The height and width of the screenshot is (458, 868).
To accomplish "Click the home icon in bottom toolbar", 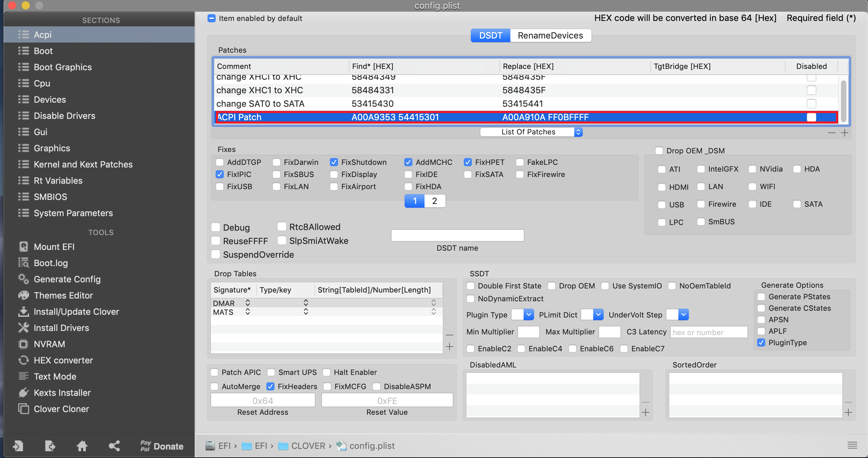I will pyautogui.click(x=82, y=446).
